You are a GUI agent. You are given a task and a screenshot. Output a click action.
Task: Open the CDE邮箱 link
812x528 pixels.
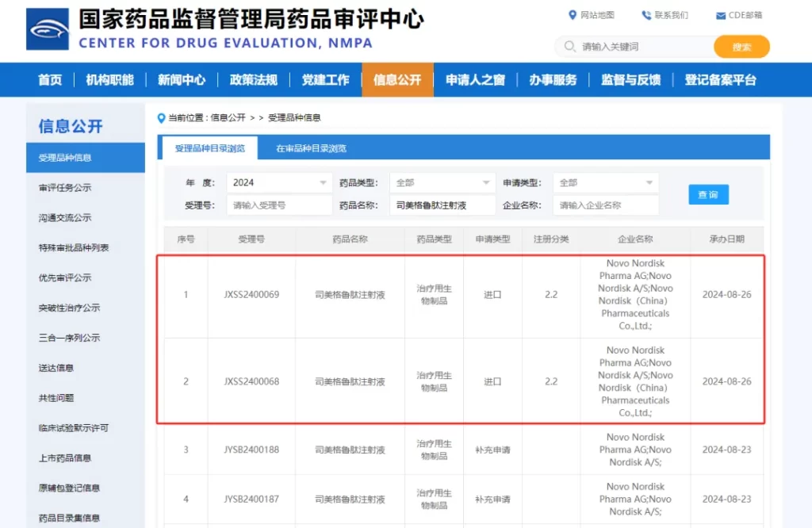coord(745,15)
